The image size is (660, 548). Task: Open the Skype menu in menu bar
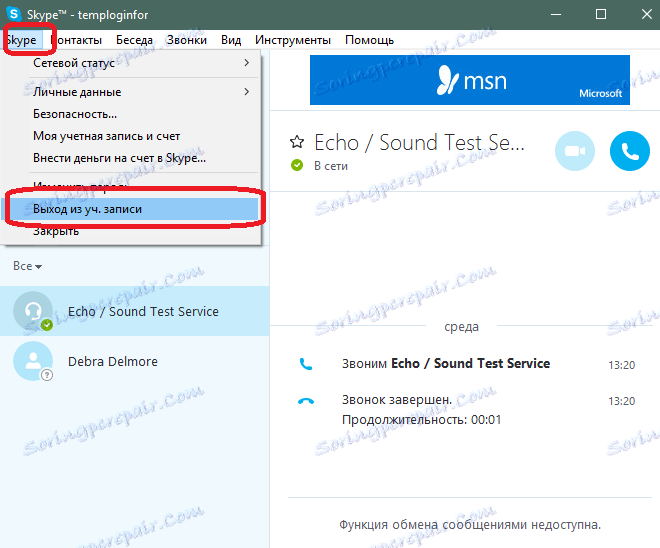22,40
